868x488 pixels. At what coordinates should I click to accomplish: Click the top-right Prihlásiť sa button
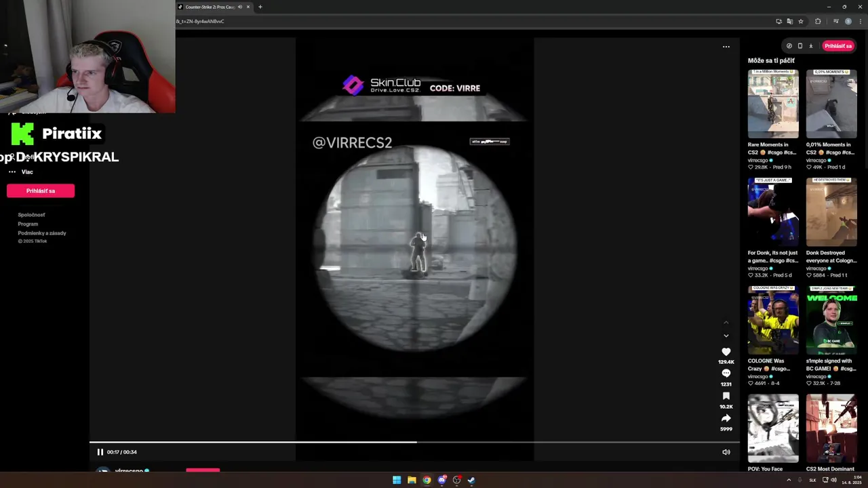[838, 46]
